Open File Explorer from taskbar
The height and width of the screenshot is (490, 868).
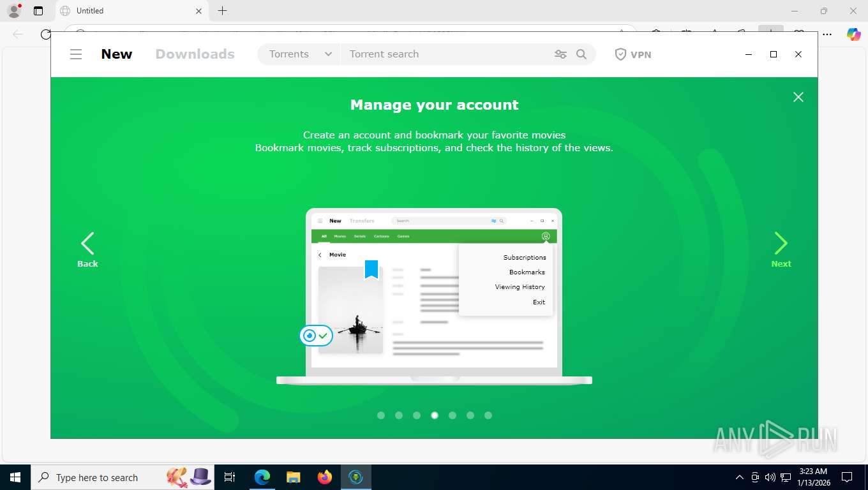[x=293, y=477]
